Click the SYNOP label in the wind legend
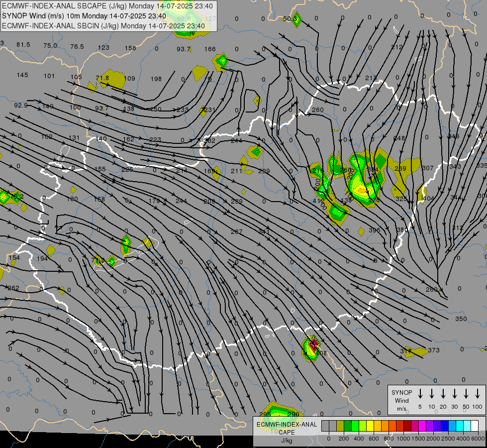Viewport: 487px width, 448px height. (x=401, y=392)
